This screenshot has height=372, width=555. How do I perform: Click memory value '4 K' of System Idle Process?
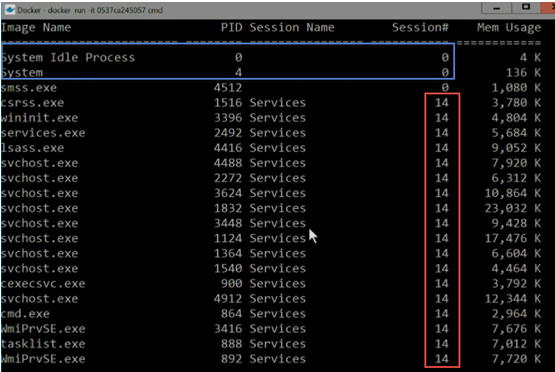[530, 57]
